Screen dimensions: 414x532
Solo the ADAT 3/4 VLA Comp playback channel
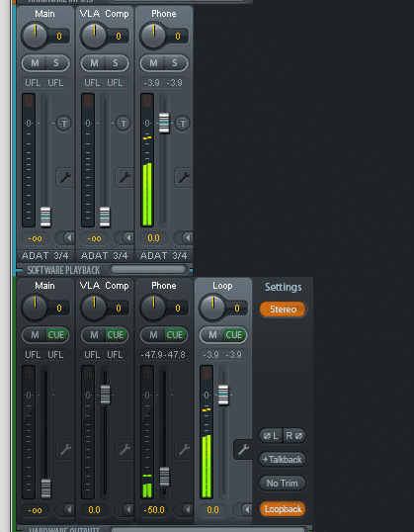[x=116, y=63]
